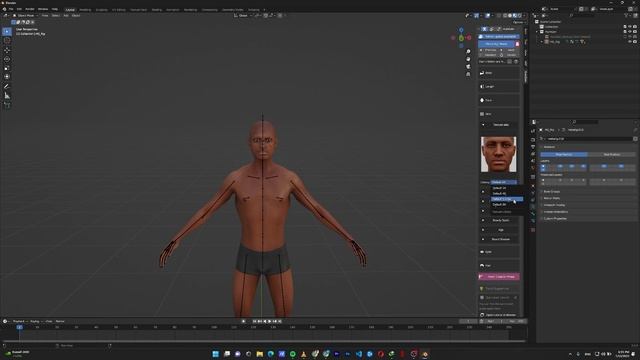
Task: Click the green Y axis navigation gizmo
Action: pos(461,38)
